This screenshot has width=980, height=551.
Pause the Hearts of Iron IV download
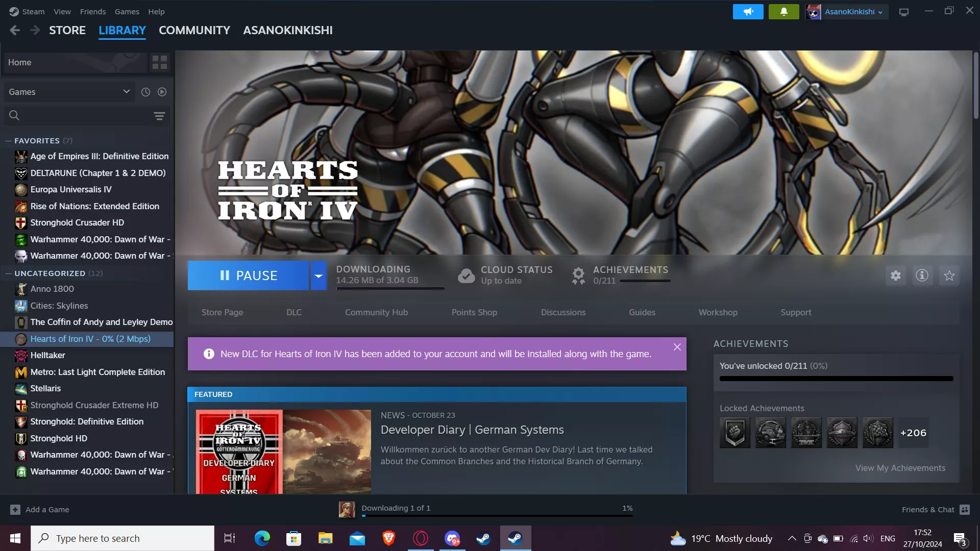[248, 275]
